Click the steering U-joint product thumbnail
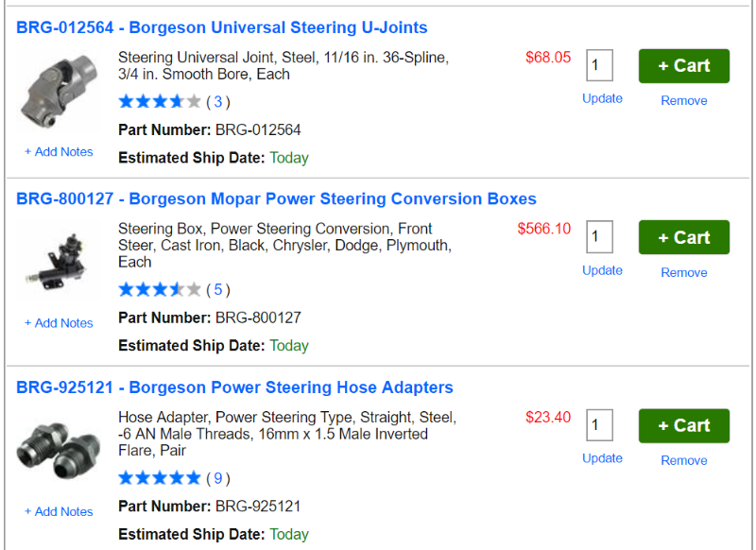This screenshot has width=756, height=550. coord(58,92)
